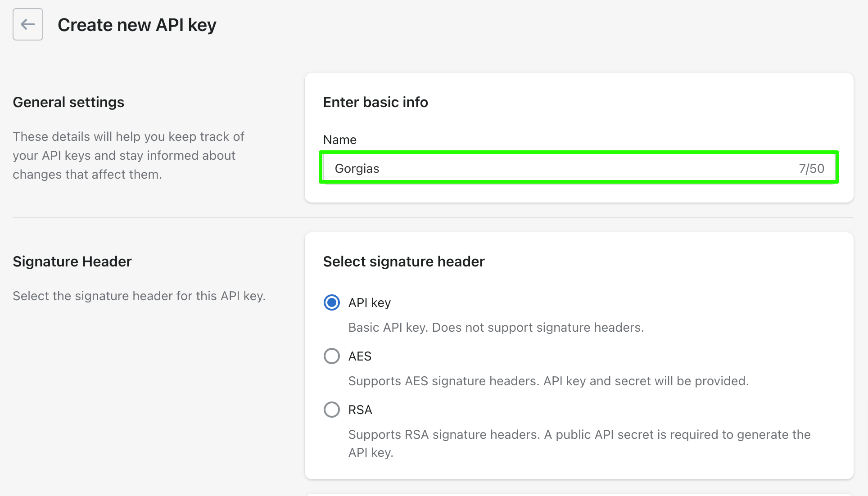Select the API key radio option
868x496 pixels.
(x=332, y=302)
